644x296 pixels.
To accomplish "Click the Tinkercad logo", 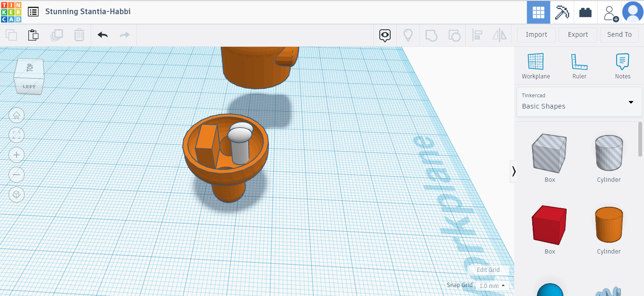I will click(x=11, y=12).
